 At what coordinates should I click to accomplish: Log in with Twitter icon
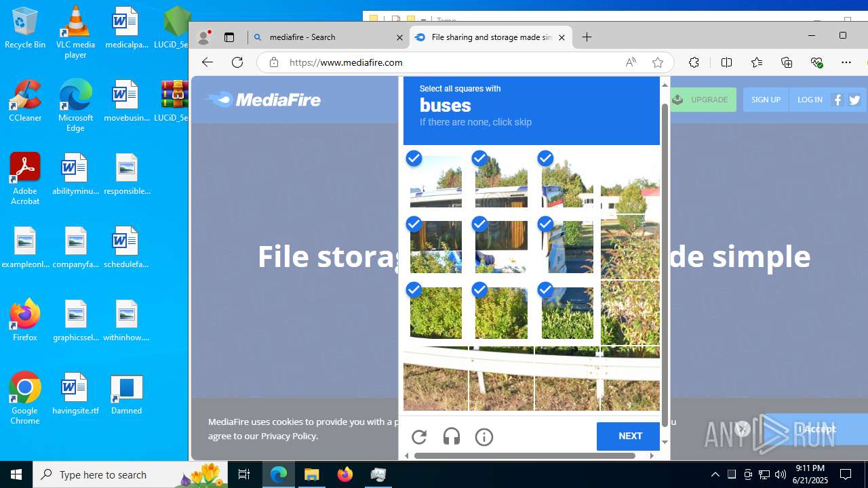tap(854, 100)
